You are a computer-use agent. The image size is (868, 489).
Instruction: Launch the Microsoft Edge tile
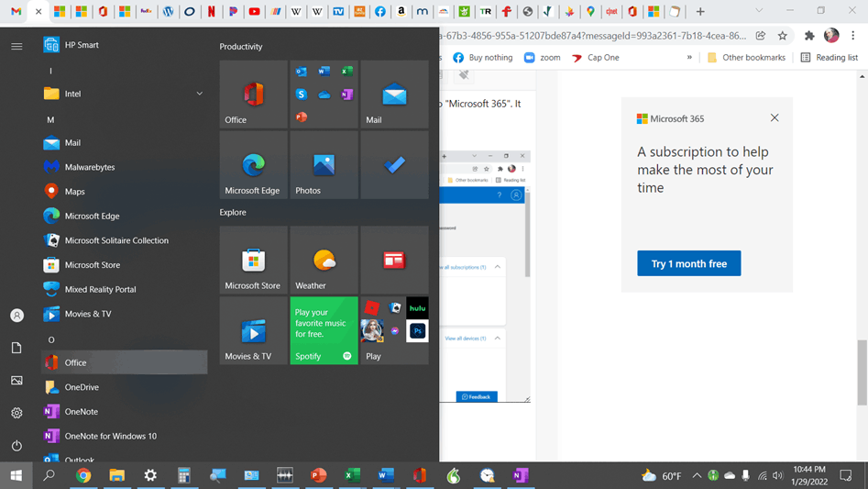pos(254,165)
